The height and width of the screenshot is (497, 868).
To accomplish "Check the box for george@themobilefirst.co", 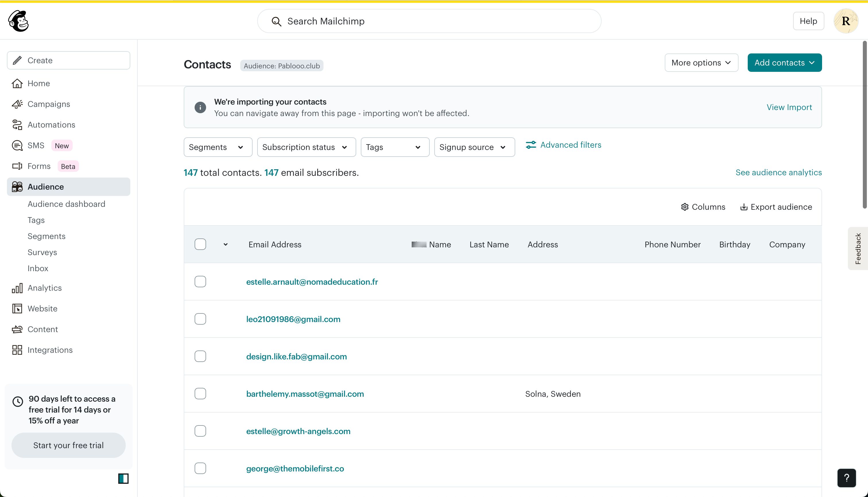I will (x=200, y=468).
